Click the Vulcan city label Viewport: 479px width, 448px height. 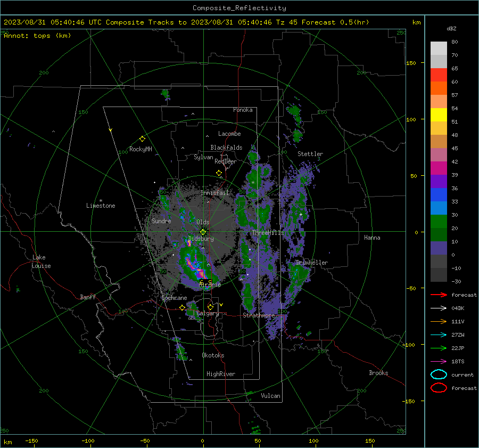pos(270,396)
